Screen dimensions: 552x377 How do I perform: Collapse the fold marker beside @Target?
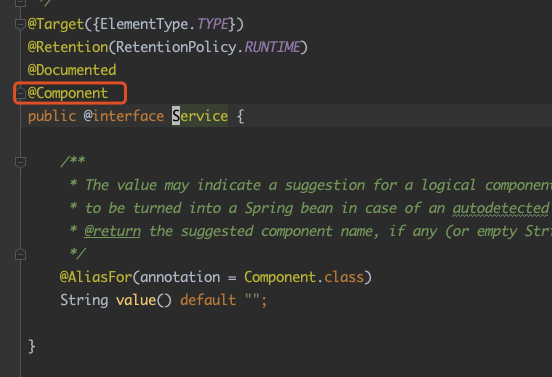coord(20,24)
